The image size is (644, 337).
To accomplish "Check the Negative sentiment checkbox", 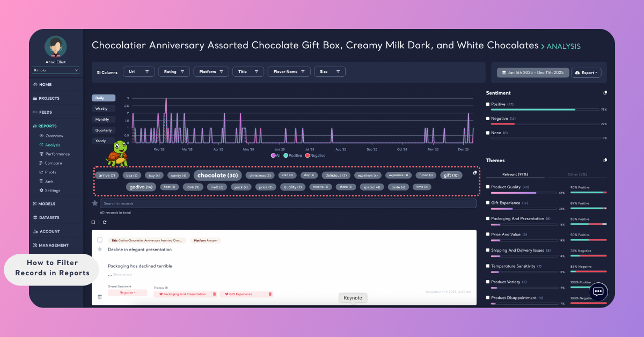I will pos(488,119).
